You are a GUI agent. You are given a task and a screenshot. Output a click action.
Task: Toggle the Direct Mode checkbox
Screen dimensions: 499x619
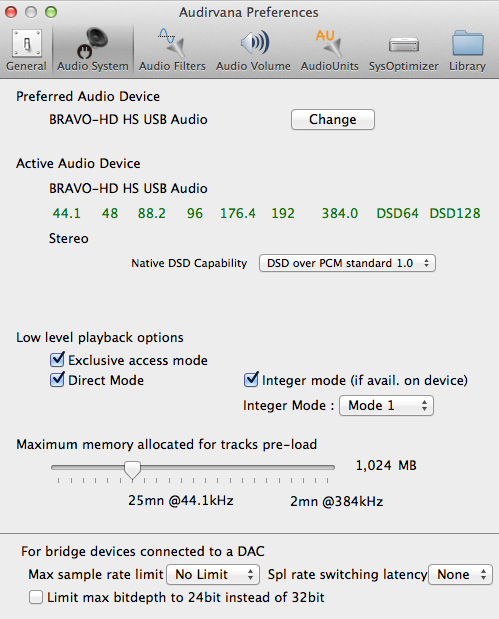[57, 380]
